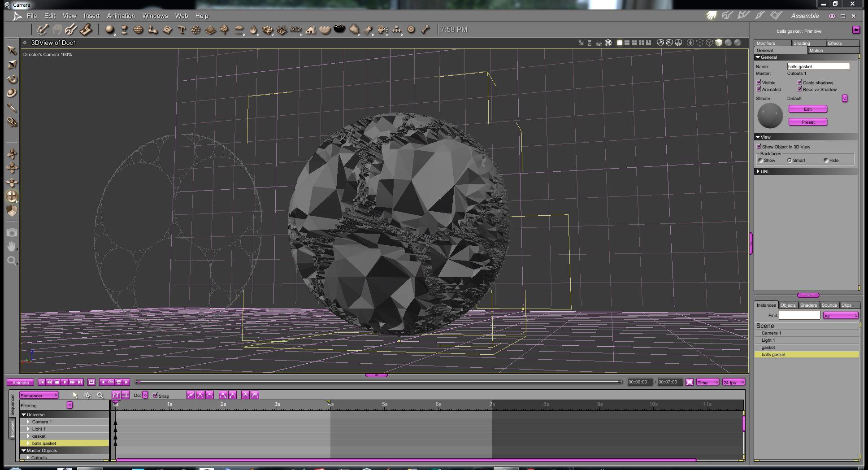Screen dimensions: 868x470
Task: Select the Rotate tool in left toolbar
Action: [12, 79]
